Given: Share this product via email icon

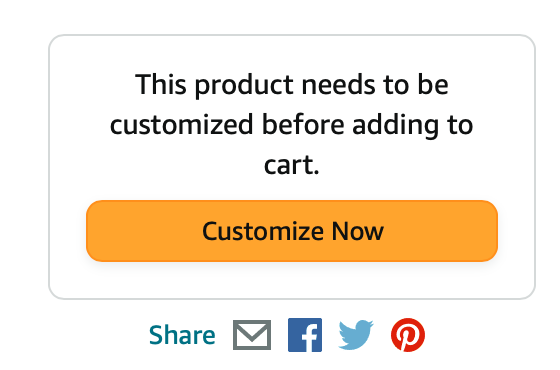Looking at the screenshot, I should pos(252,335).
